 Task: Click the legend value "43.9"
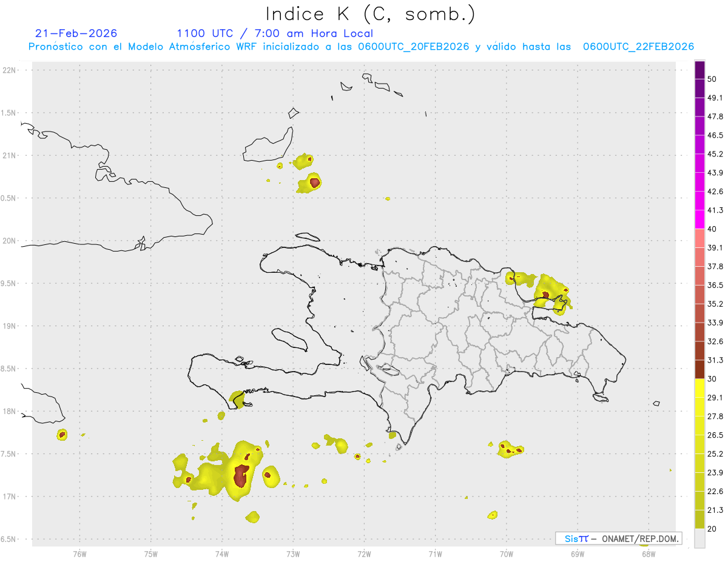tap(715, 173)
